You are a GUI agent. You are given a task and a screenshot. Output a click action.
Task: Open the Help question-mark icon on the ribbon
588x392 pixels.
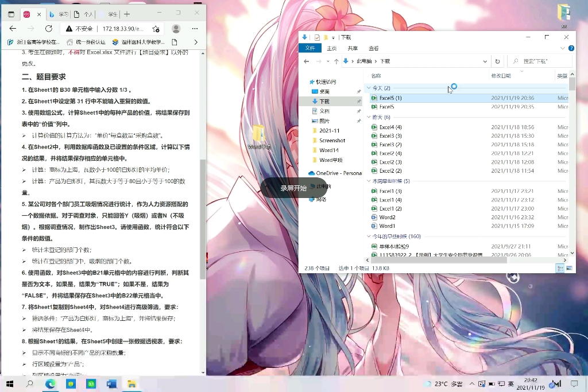coord(570,48)
